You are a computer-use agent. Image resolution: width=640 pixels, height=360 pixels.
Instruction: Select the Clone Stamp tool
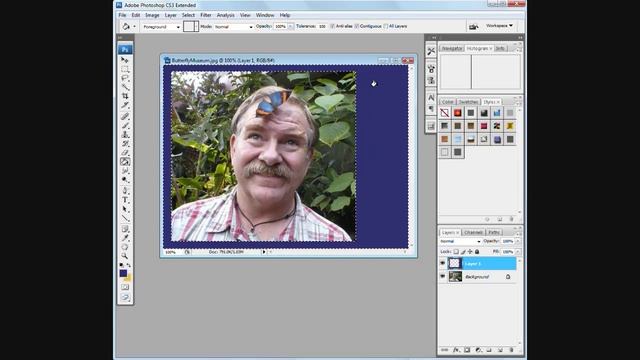tap(125, 135)
